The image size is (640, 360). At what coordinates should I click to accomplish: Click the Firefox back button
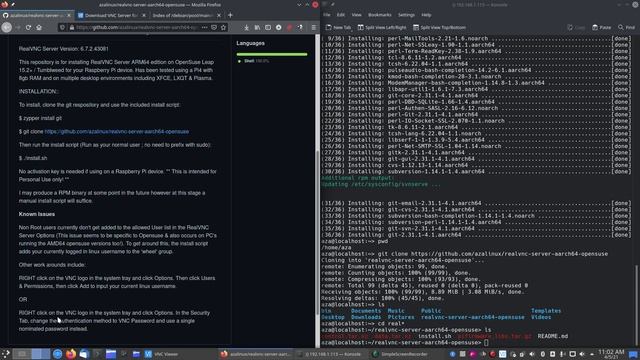[x=7, y=27]
